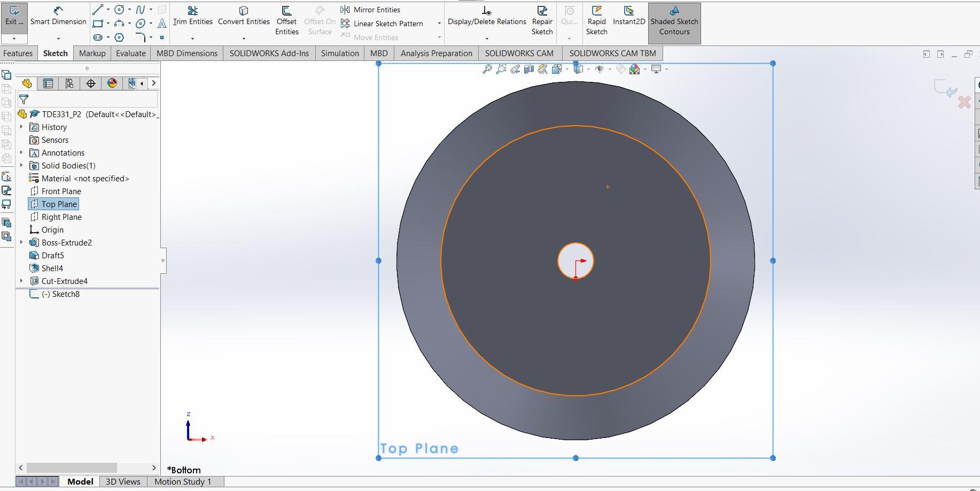Screen dimensions: 980x491
Task: Select the Smart Dimension tool
Action: [58, 16]
